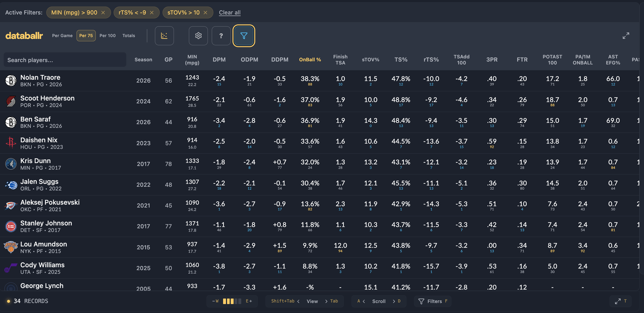Click the Timberwolves logo beside Kris Dunn
This screenshot has width=644, height=313.
[11, 164]
